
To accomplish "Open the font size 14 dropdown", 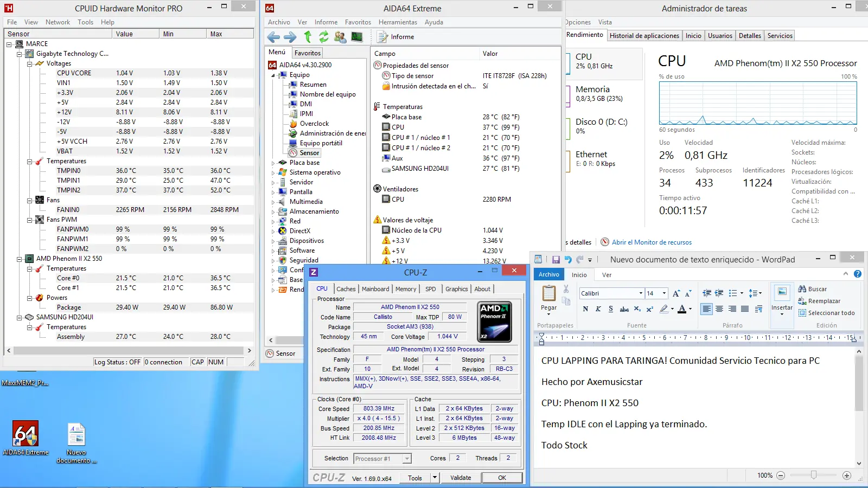I will point(664,293).
